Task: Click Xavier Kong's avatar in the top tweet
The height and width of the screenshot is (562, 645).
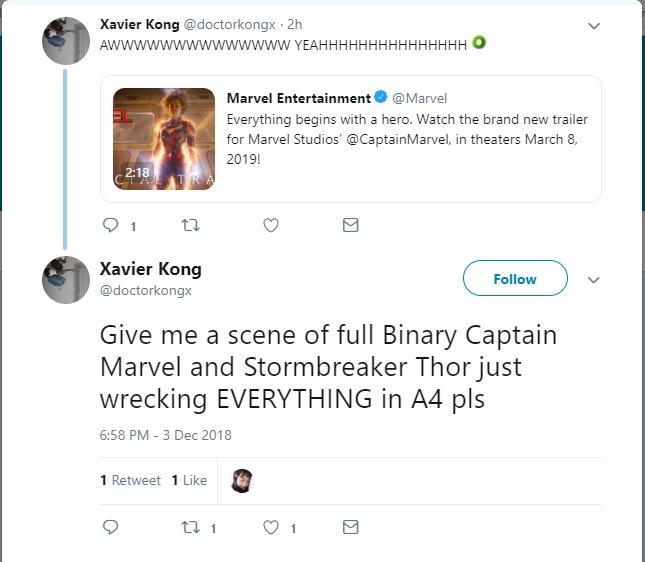Action: [66, 40]
